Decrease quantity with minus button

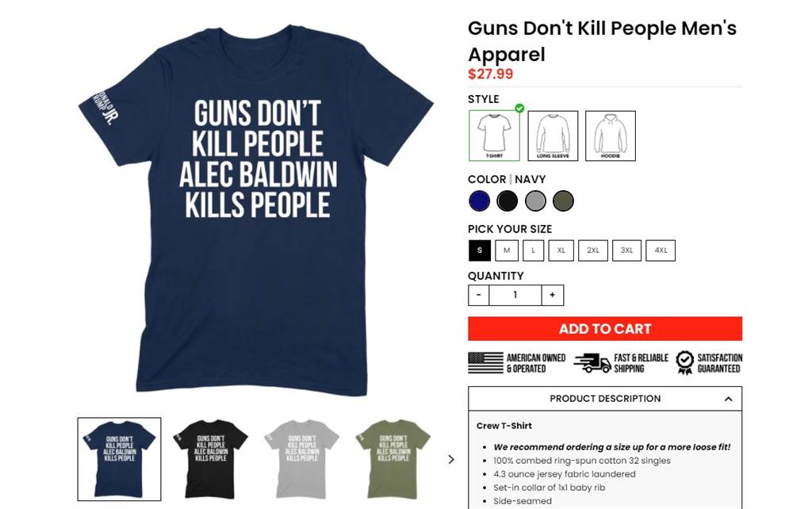tap(478, 295)
